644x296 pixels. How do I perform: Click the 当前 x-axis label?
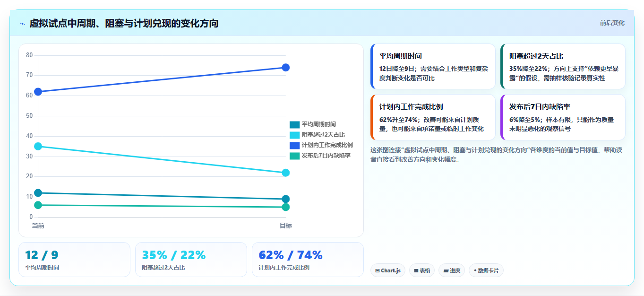[x=38, y=226]
